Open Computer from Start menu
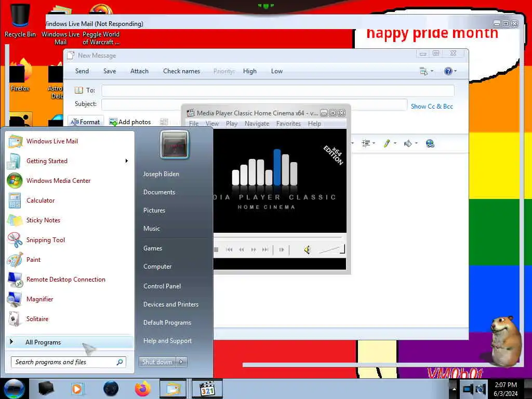The image size is (532, 399). pos(157,267)
